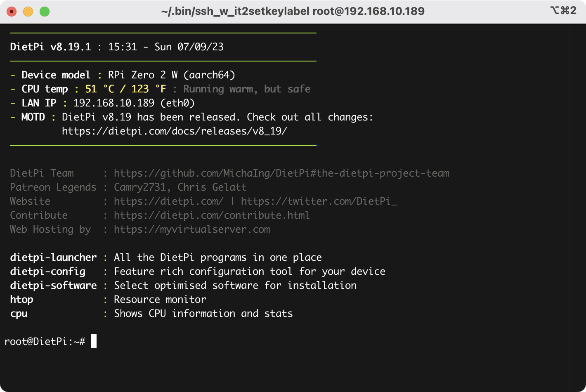Click the dietpi-launcher command name

pyautogui.click(x=53, y=257)
